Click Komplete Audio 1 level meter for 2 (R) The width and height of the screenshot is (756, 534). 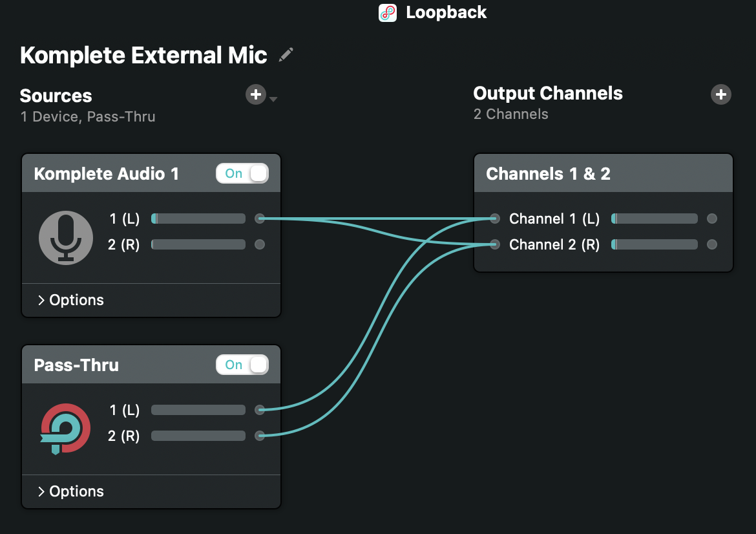tap(198, 244)
